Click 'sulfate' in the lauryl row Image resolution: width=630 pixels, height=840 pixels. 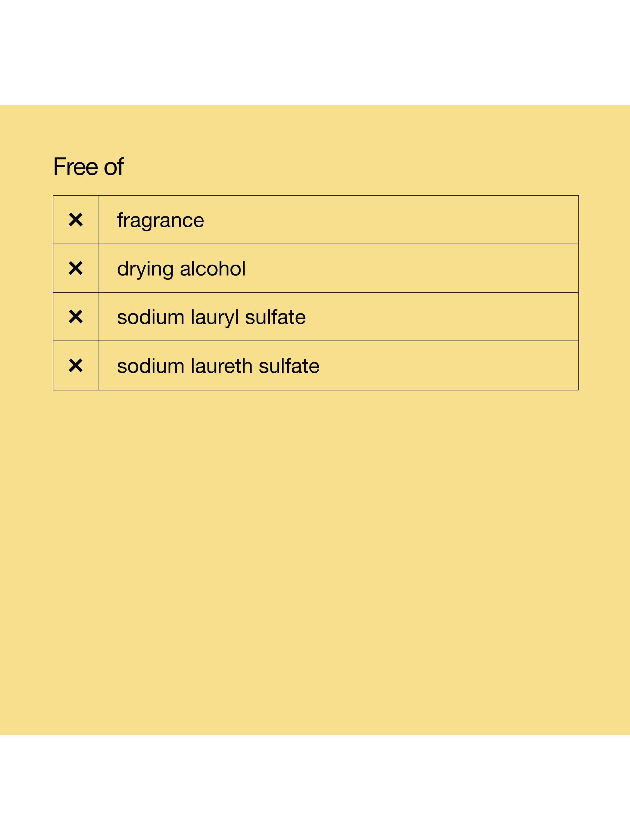(275, 317)
